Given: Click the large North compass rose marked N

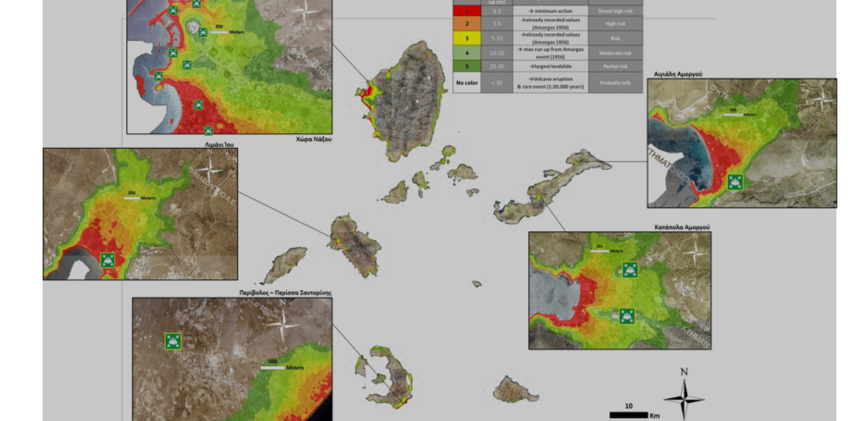Looking at the screenshot, I should [x=684, y=397].
